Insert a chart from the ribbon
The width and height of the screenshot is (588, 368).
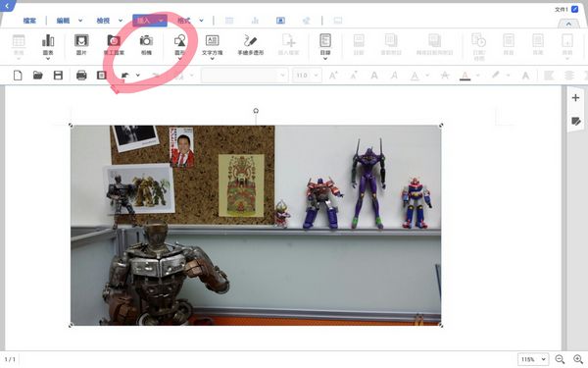[x=48, y=44]
